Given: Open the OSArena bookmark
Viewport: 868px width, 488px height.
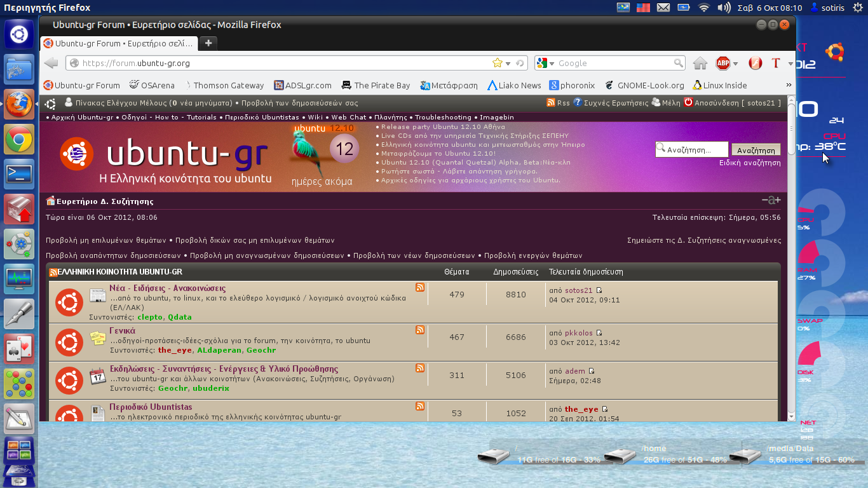Looking at the screenshot, I should click(x=151, y=85).
